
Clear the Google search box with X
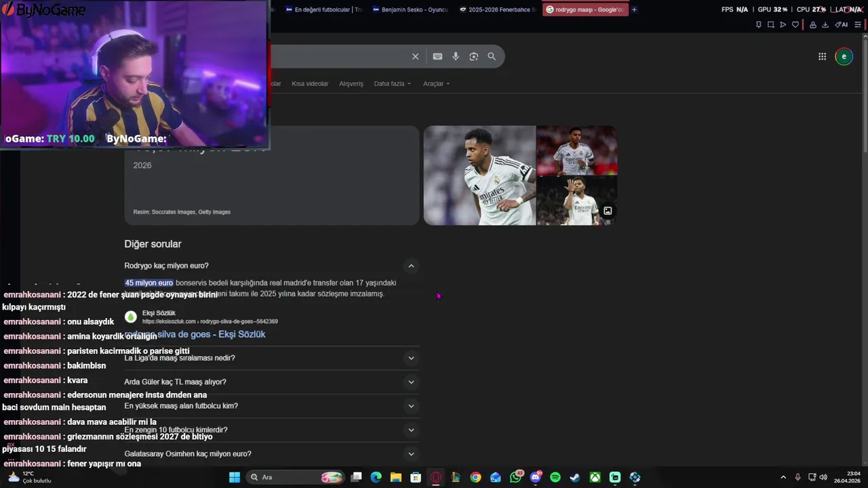[415, 56]
